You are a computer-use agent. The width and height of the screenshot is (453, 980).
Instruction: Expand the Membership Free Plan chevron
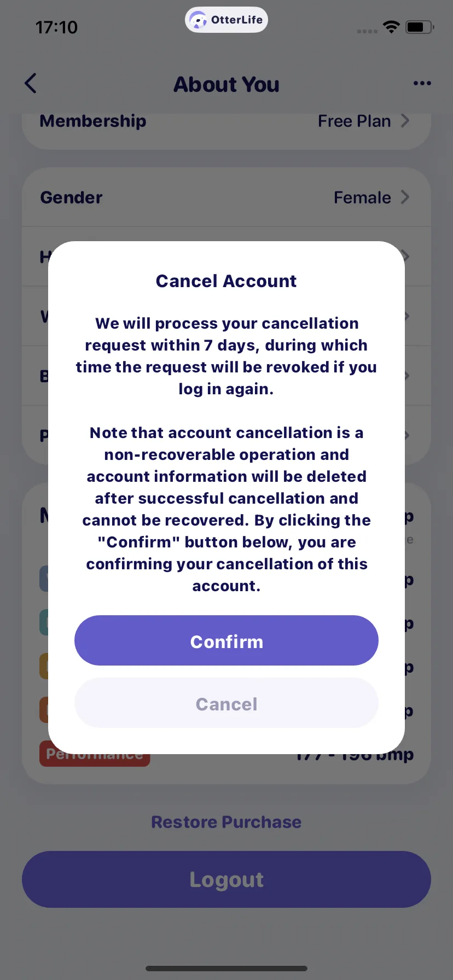405,121
